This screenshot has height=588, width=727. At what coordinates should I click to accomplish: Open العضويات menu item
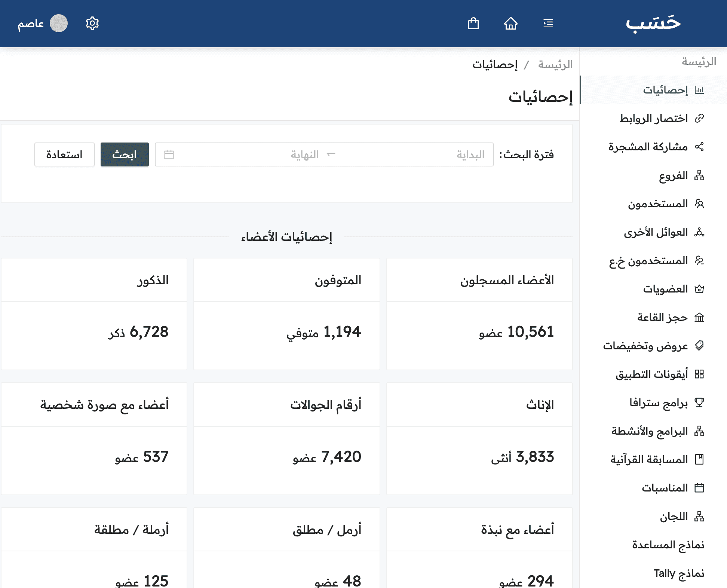click(654, 289)
